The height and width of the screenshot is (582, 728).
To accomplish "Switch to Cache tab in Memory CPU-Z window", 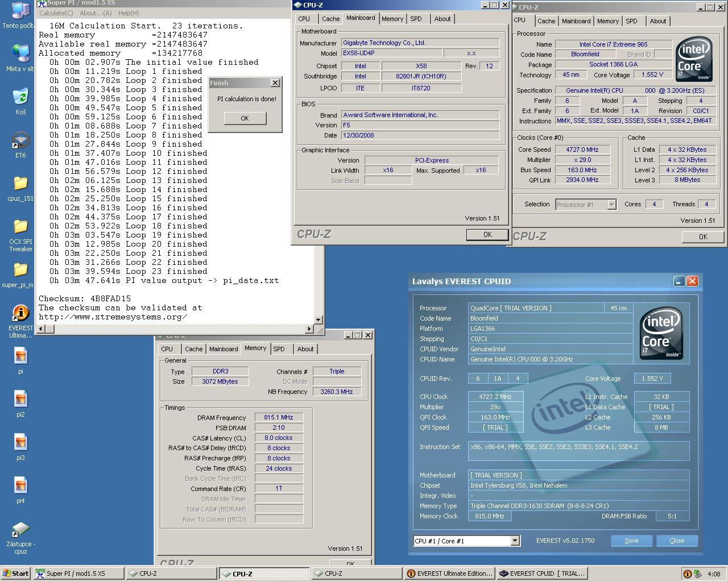I will 193,349.
